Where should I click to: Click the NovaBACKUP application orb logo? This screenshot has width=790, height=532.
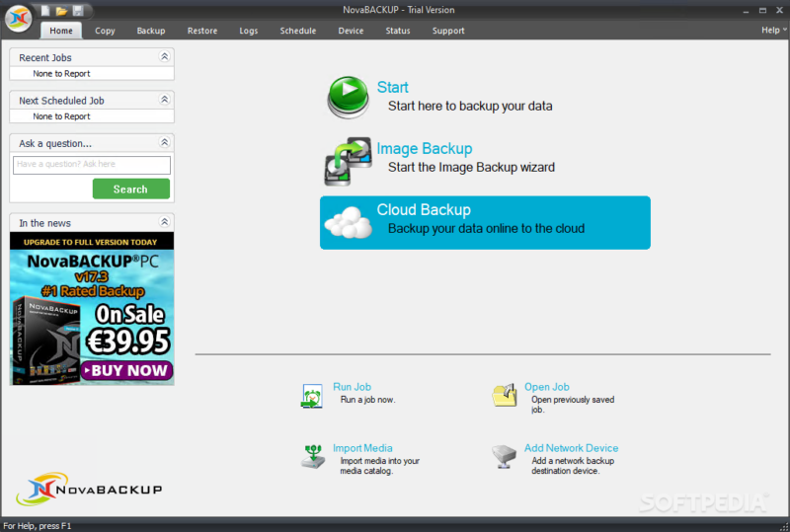pyautogui.click(x=19, y=18)
